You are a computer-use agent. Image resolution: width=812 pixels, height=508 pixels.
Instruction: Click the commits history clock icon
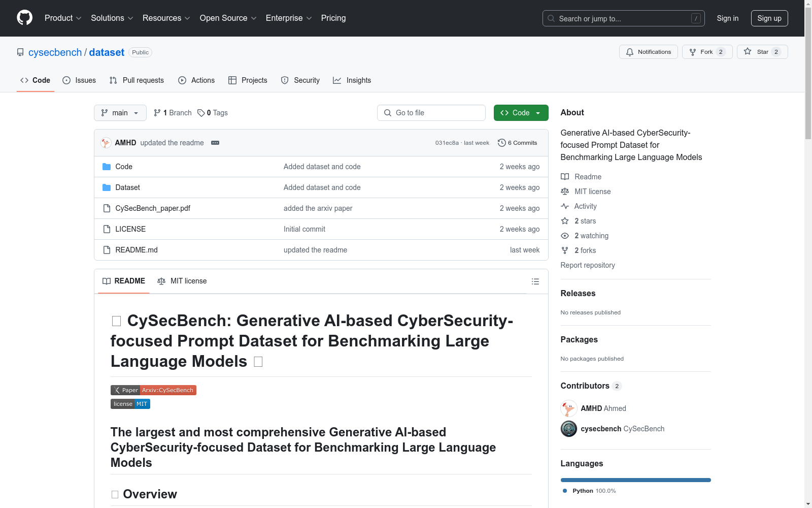[502, 143]
